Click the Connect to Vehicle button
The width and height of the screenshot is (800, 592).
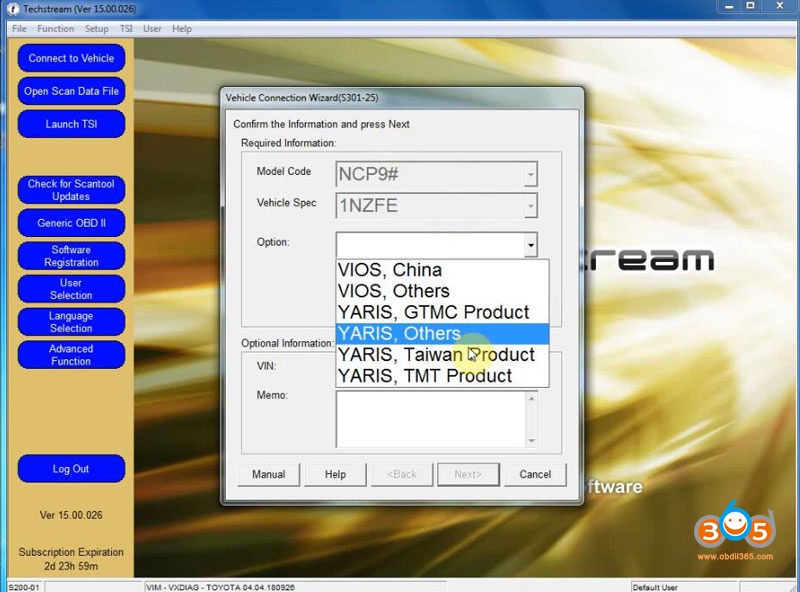pos(71,58)
